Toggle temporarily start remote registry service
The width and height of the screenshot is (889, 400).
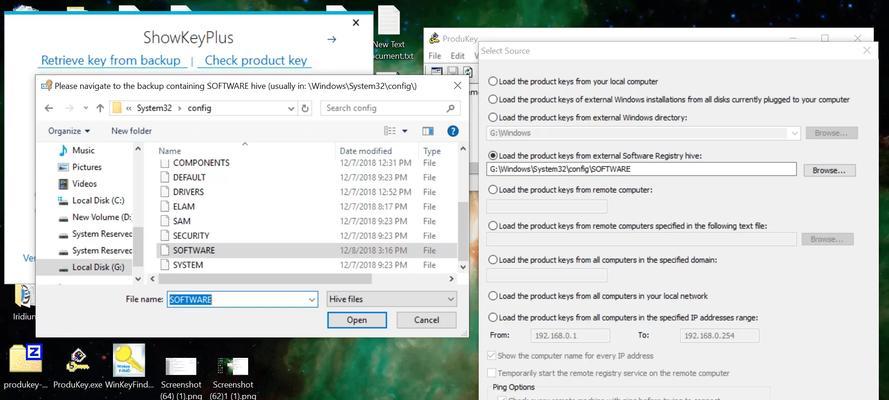(x=492, y=373)
